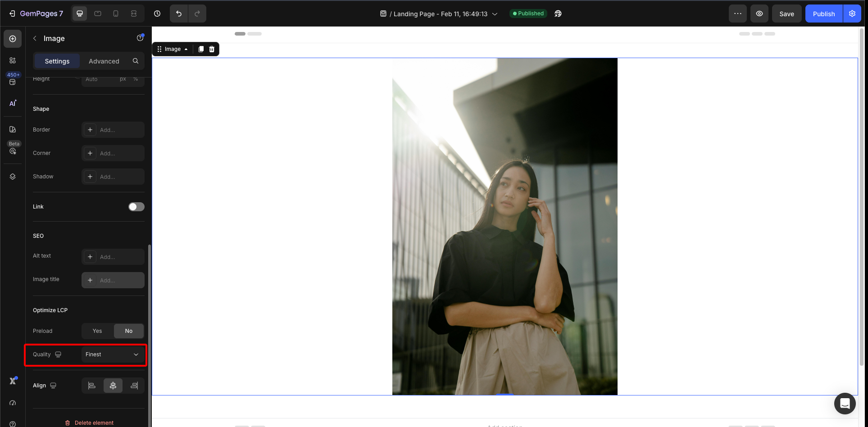This screenshot has width=868, height=427.
Task: Toggle the Link switch on
Action: pyautogui.click(x=136, y=207)
